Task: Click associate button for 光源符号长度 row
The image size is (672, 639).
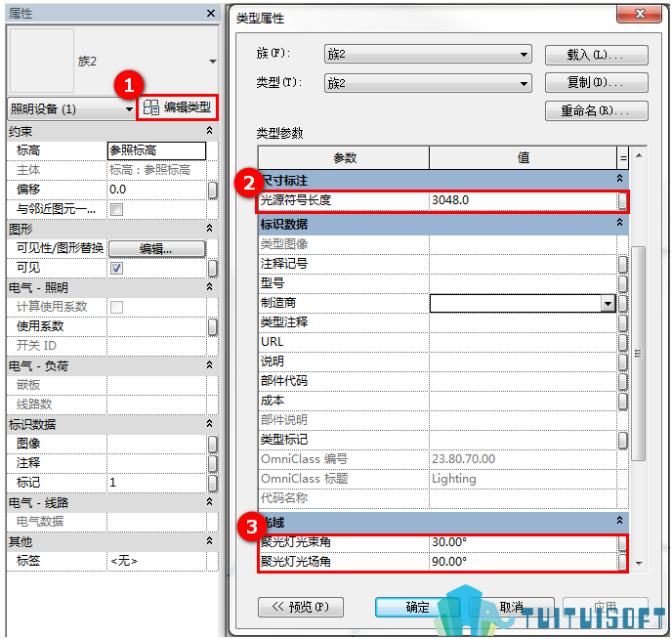Action: click(623, 201)
